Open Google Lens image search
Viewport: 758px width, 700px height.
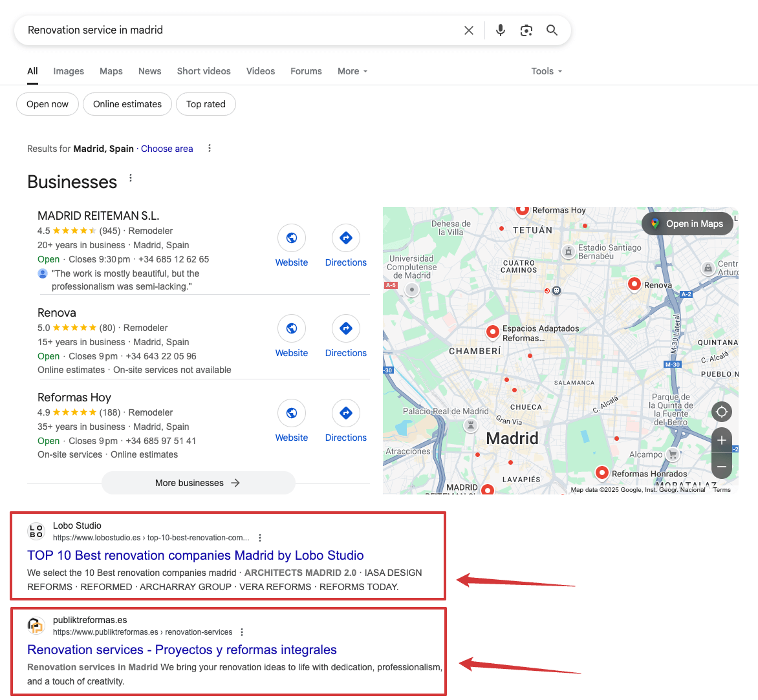tap(526, 30)
